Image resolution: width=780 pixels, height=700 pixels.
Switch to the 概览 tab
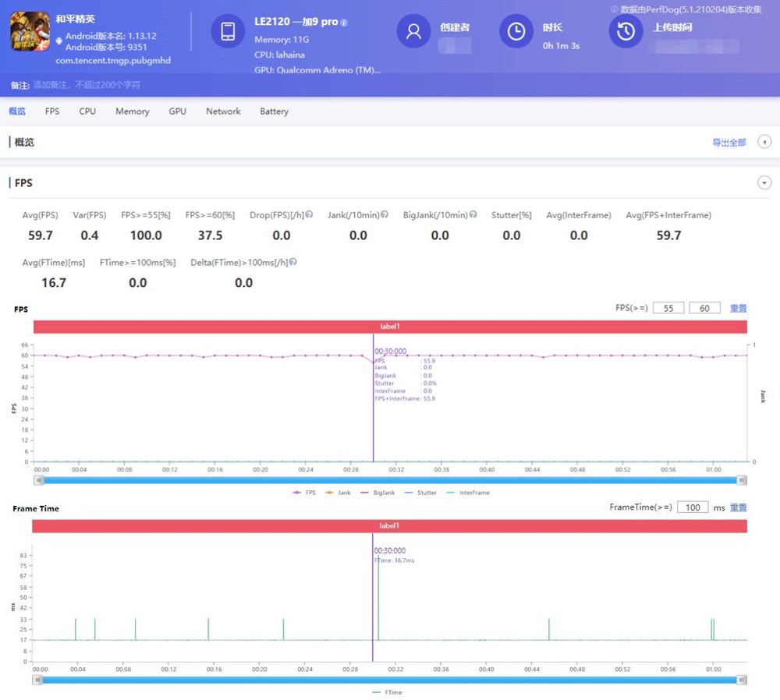coord(17,111)
